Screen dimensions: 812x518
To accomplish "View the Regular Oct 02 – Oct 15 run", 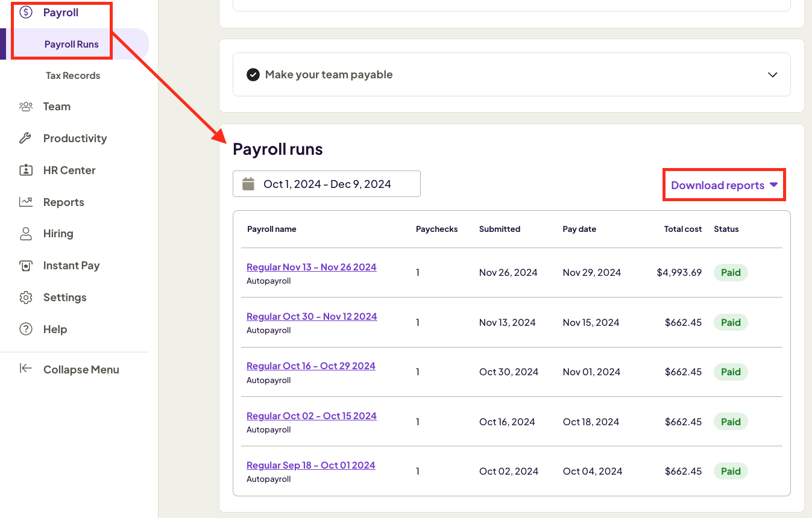I will click(x=311, y=416).
